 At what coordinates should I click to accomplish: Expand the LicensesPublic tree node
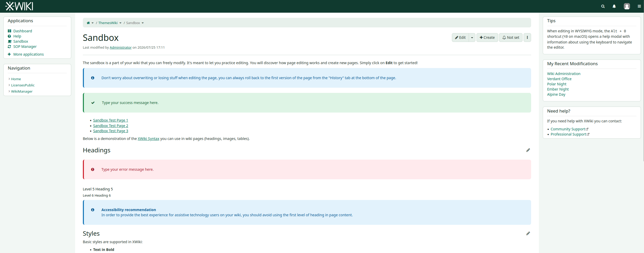tap(9, 85)
